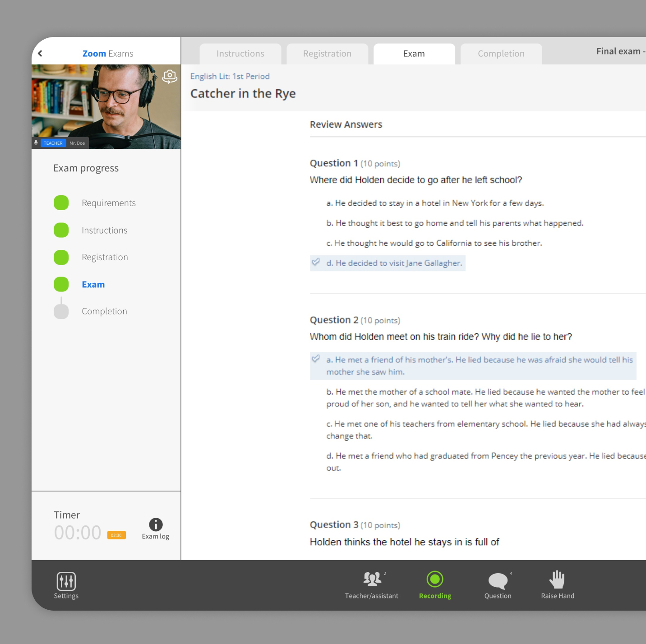
Task: Click the orange 02:30 timer badge
Action: [116, 535]
